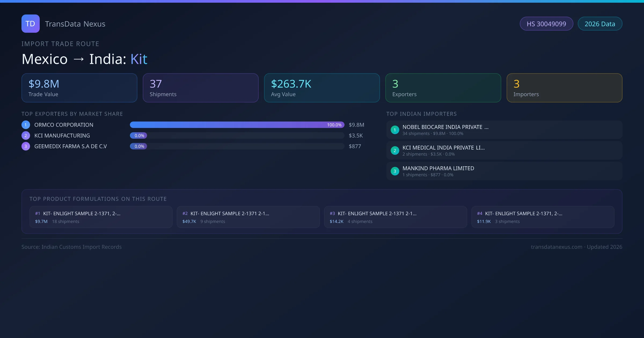Click ORMCO CORPORATION 100.0% share bar

[237, 125]
